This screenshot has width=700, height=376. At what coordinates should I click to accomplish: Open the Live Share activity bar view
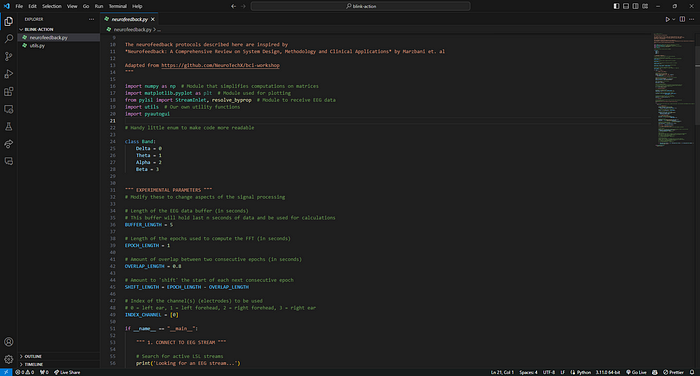point(8,144)
